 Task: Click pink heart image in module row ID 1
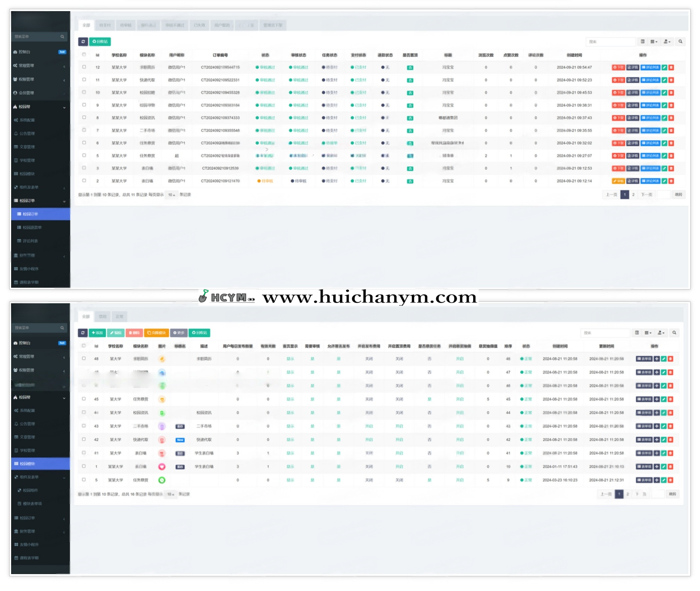click(x=162, y=466)
